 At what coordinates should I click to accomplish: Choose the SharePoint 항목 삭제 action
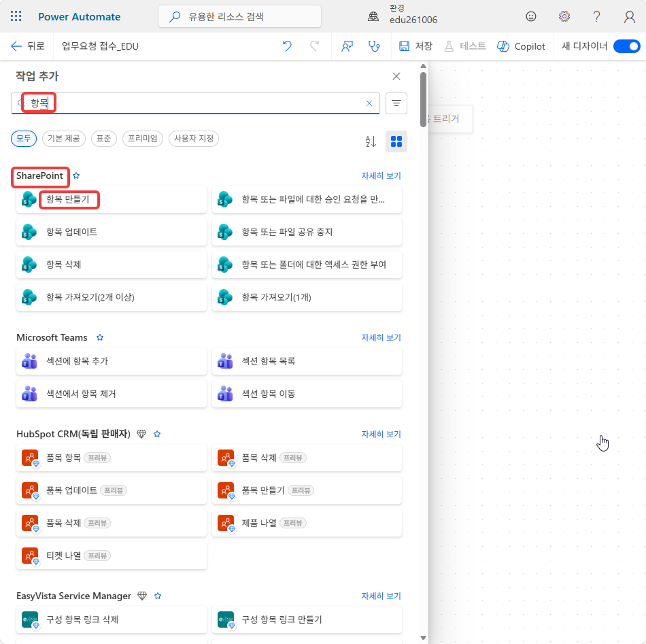112,265
